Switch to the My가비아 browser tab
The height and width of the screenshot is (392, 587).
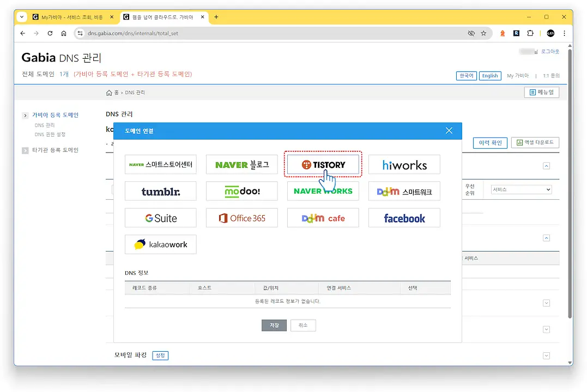click(x=72, y=17)
